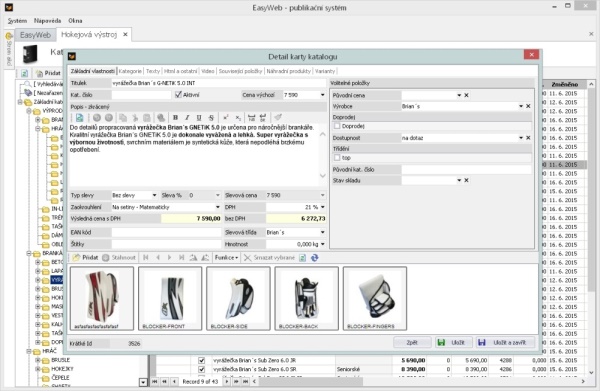Click Smazat vybrané in image toolbar
Viewport: 600px width, 391px height.
tap(269, 257)
